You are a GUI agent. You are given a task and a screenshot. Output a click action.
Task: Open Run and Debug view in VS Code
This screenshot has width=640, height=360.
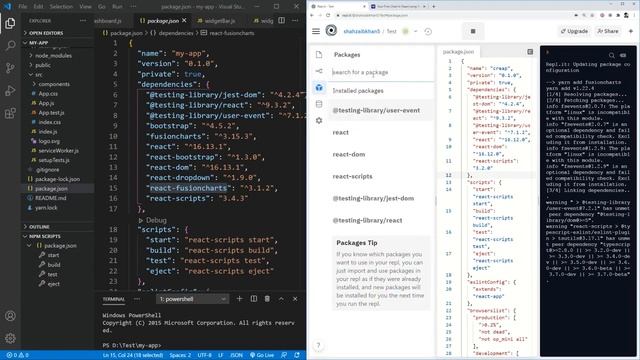click(10, 90)
